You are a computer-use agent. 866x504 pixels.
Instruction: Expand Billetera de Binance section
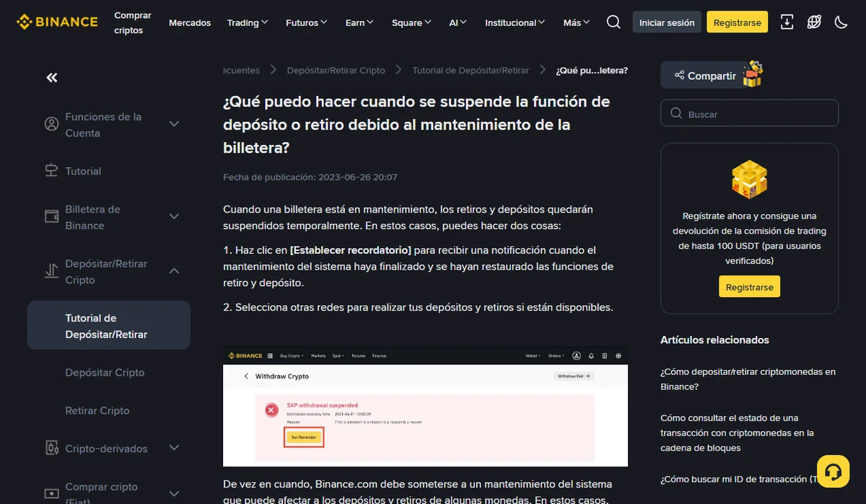click(174, 216)
